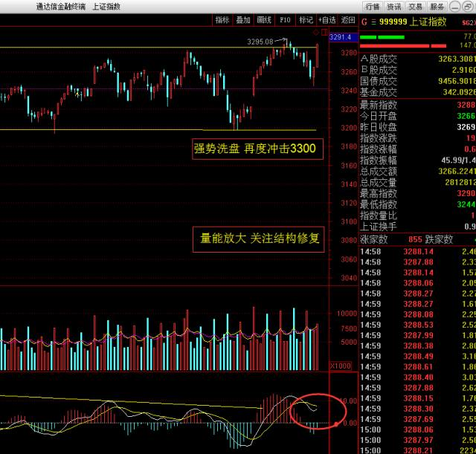Select the A股成交 row

(x=418, y=59)
